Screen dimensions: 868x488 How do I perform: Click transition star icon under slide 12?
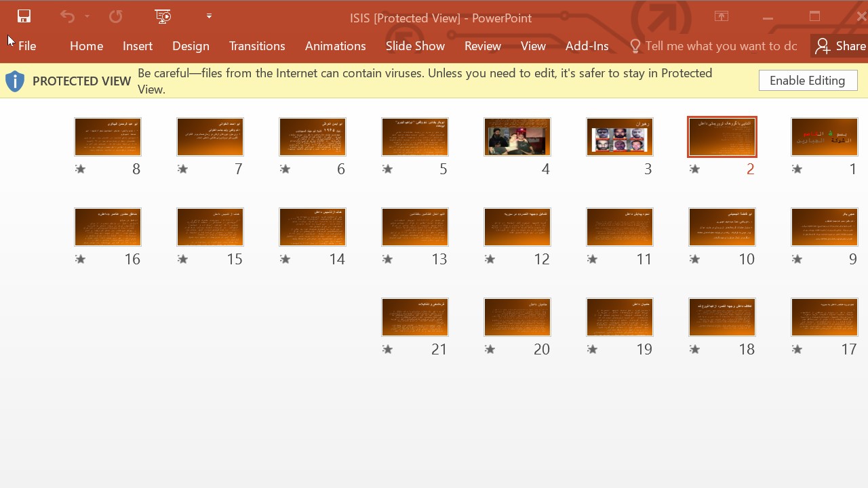pos(490,259)
